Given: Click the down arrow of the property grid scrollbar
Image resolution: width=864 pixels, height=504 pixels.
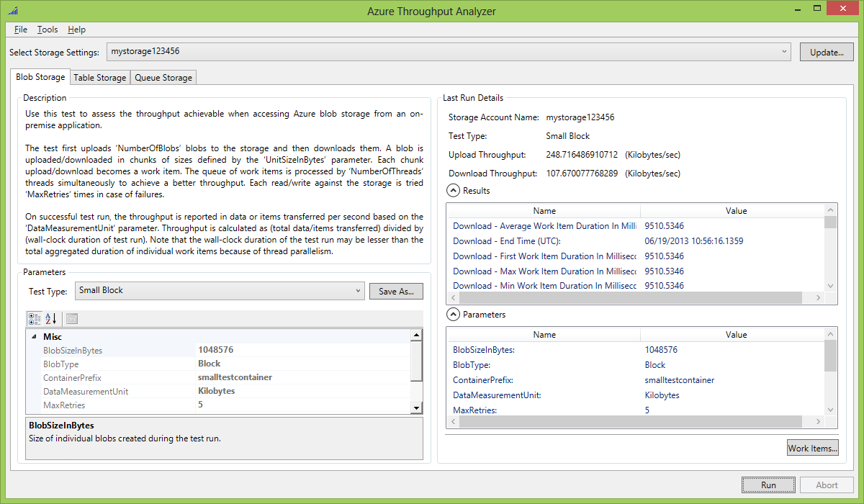Looking at the screenshot, I should pos(416,408).
